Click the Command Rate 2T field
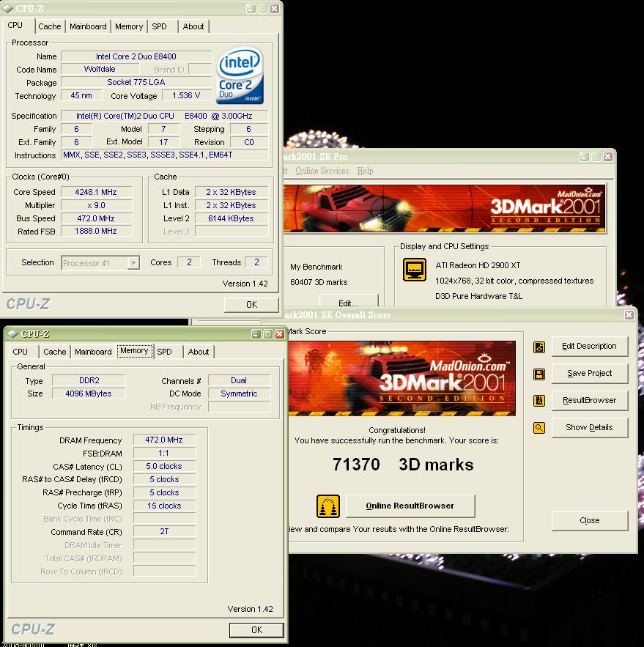 [x=164, y=531]
